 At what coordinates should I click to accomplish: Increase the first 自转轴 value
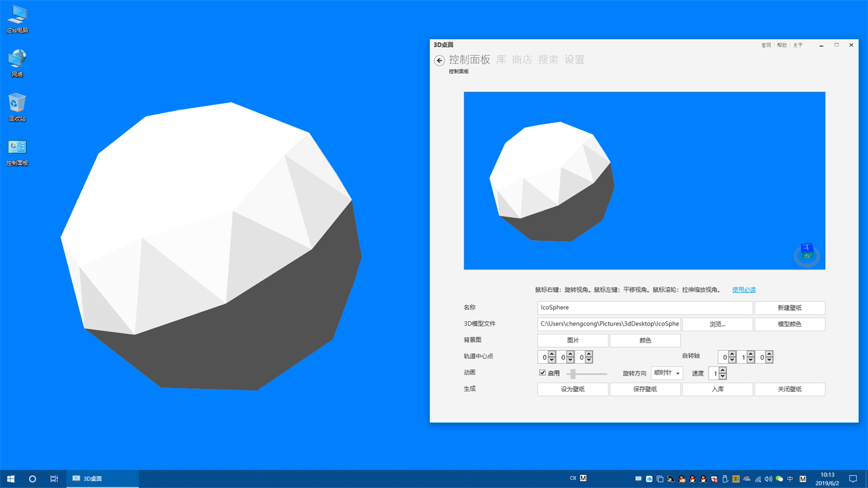click(732, 353)
